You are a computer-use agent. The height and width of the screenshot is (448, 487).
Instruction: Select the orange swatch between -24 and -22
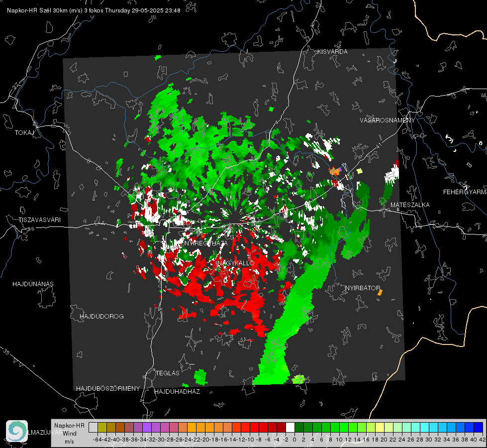tap(192, 427)
